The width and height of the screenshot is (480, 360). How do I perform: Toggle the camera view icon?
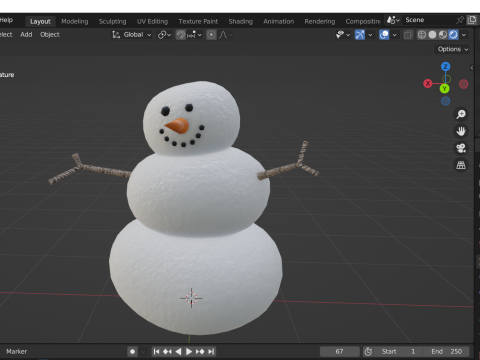[461, 148]
